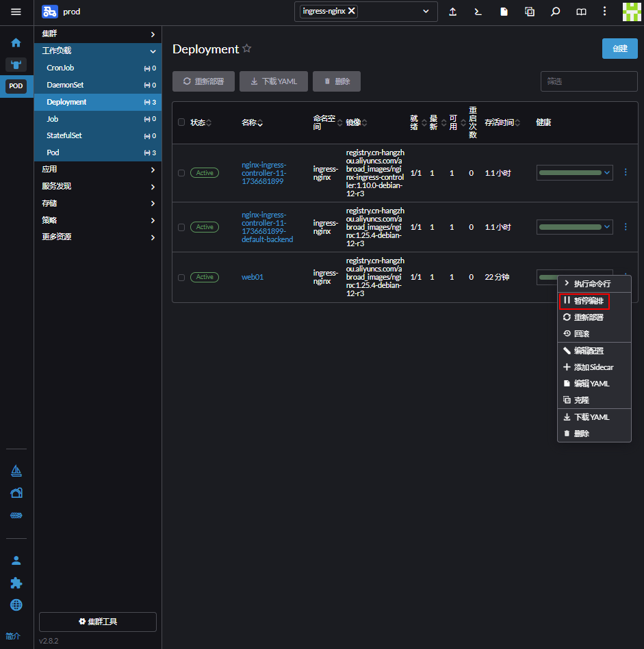644x649 pixels.
Task: Click the 简介 link at bottom left
Action: pos(13,636)
